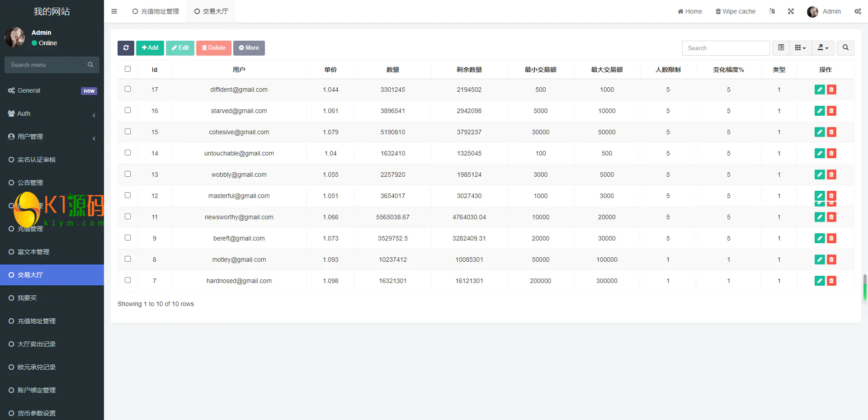This screenshot has width=868, height=420.
Task: Go to 公告管理 in the sidebar
Action: 52,183
